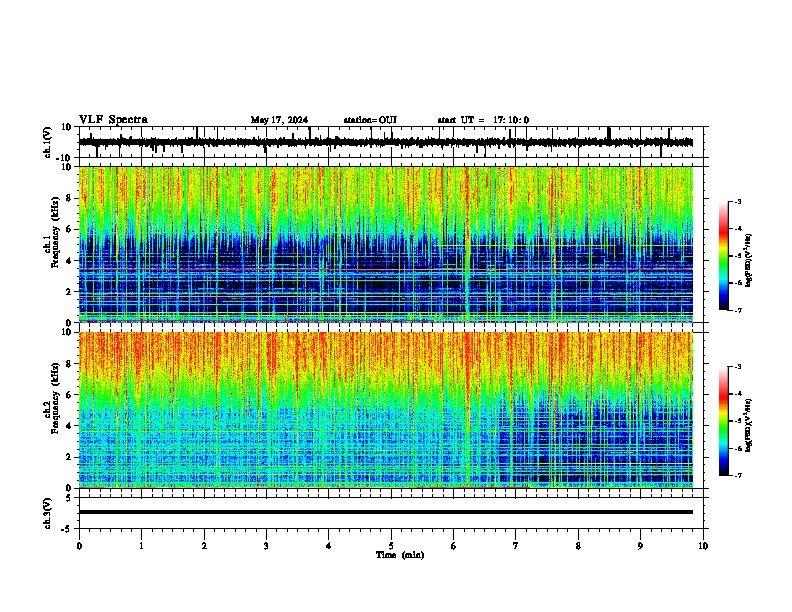Click the "ch.1 Frequency (kHz)" vertical axis label

point(54,233)
